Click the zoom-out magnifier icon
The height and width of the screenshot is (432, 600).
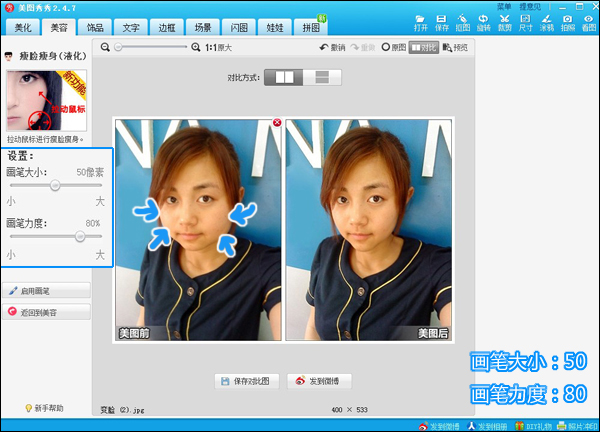point(108,47)
